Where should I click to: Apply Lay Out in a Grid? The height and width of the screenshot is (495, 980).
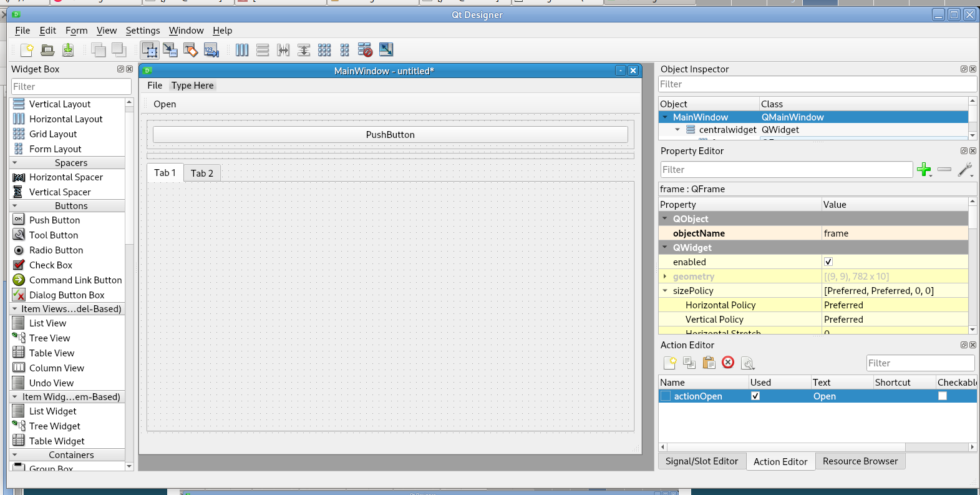pos(324,50)
